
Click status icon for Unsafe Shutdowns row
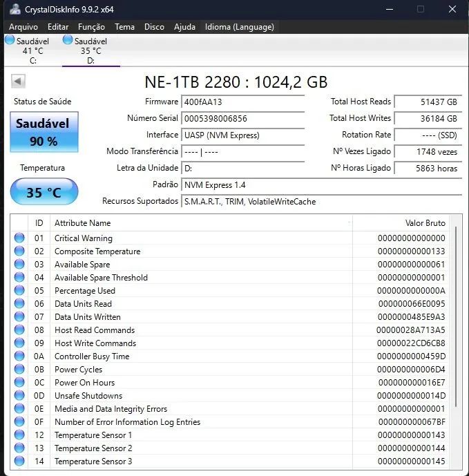tap(19, 395)
